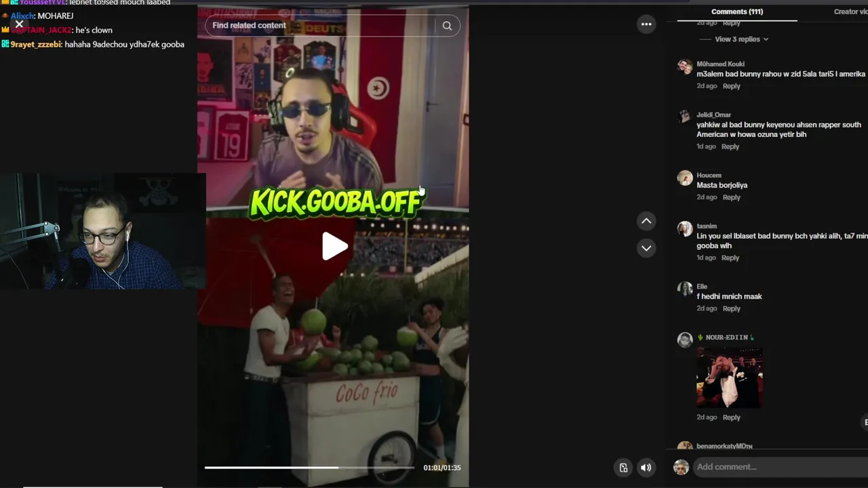Open Houcem's profile avatar
The width and height of the screenshot is (868, 488).
685,178
